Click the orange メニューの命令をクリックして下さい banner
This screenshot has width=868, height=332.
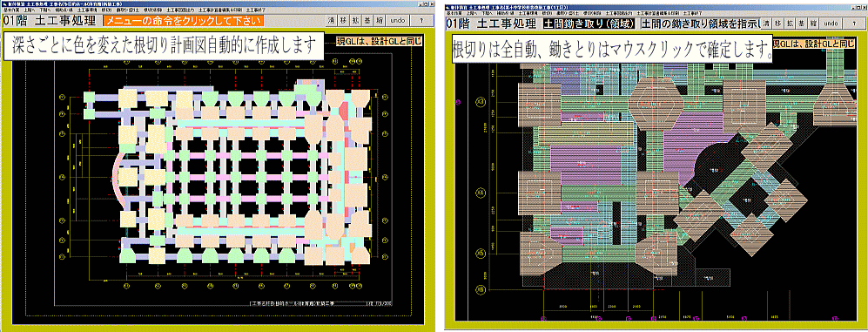click(183, 21)
